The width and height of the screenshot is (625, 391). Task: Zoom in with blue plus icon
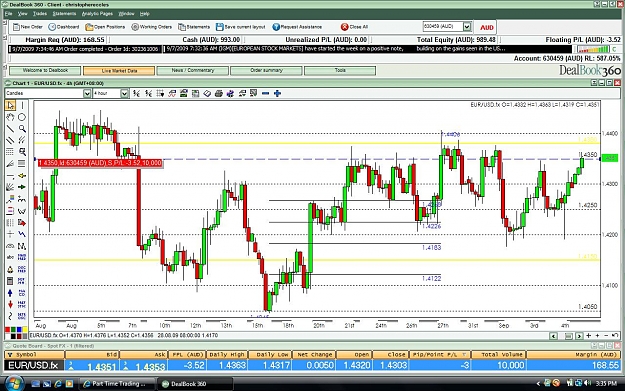point(277,93)
